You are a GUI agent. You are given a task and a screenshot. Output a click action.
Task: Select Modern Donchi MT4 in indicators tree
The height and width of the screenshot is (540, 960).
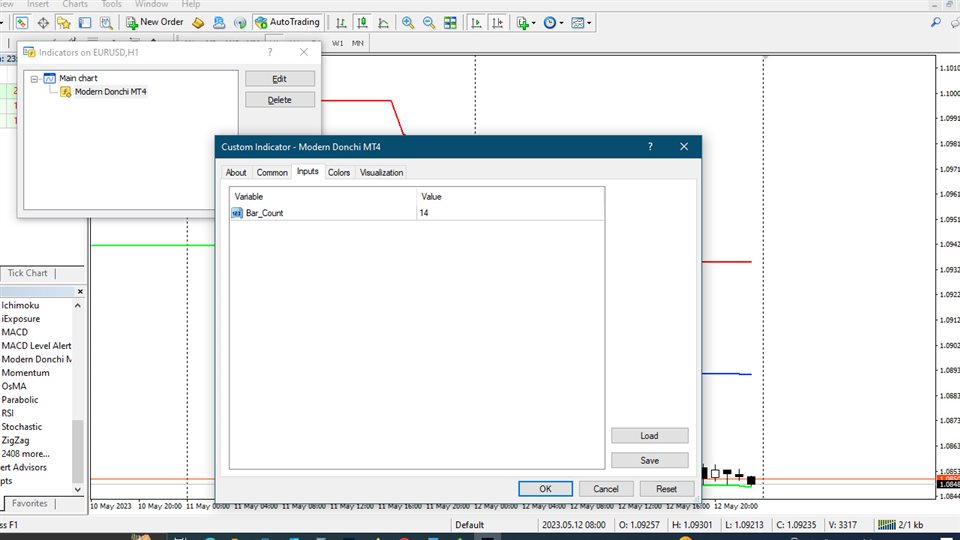click(x=110, y=92)
